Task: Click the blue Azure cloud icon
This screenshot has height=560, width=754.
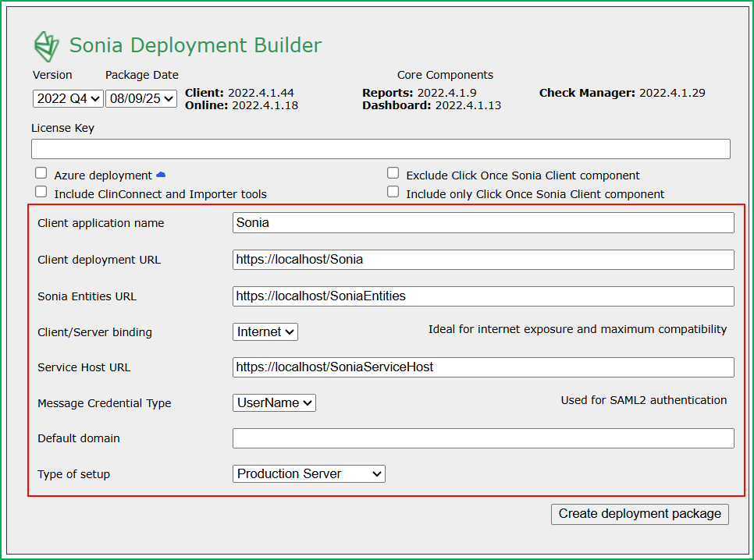Action: [161, 175]
